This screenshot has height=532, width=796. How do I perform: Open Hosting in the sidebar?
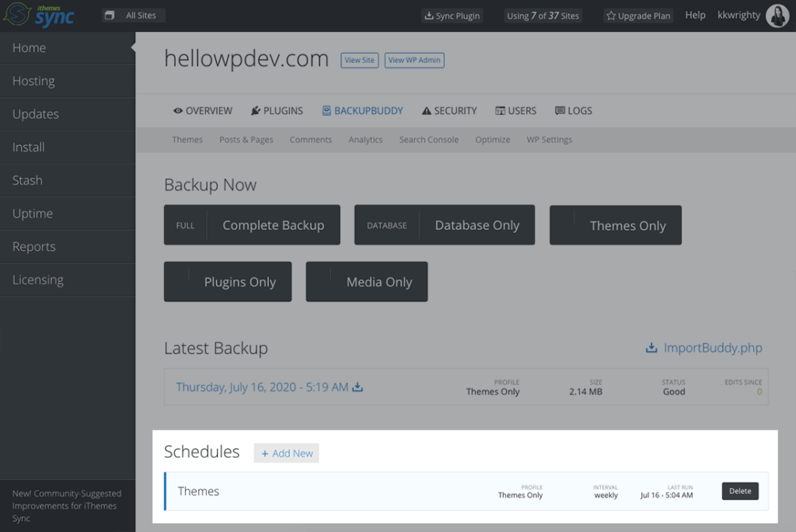68,81
